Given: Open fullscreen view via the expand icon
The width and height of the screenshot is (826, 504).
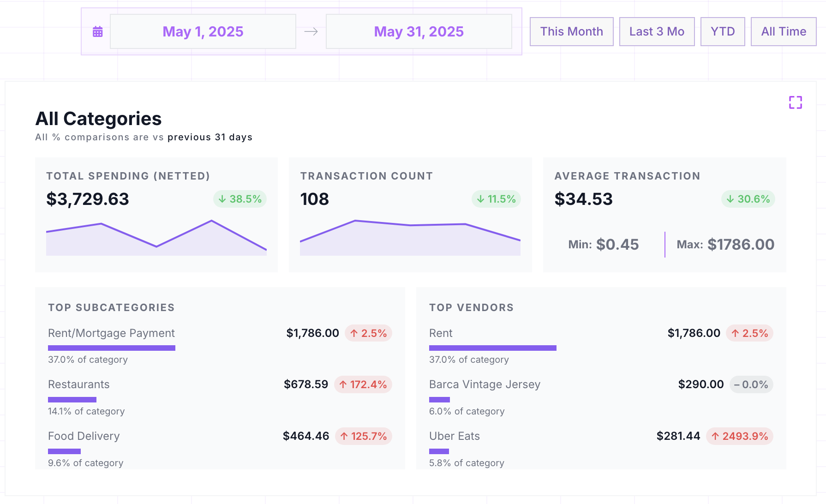Looking at the screenshot, I should pos(796,102).
